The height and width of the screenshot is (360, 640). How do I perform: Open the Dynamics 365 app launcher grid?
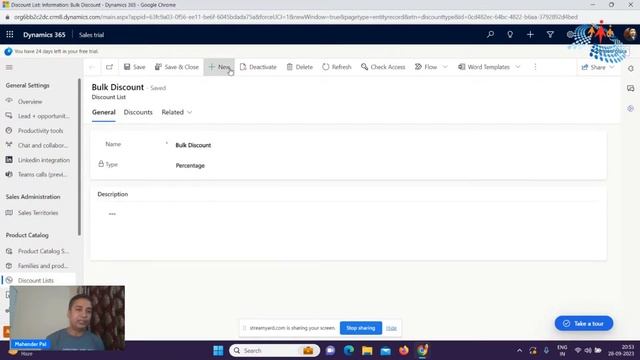pyautogui.click(x=10, y=35)
